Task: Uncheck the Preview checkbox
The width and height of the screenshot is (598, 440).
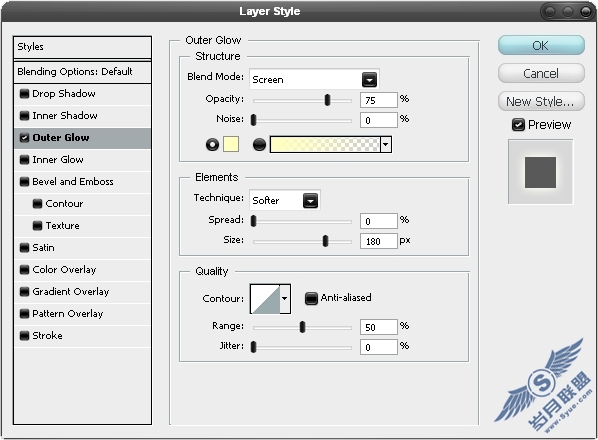Action: point(518,125)
